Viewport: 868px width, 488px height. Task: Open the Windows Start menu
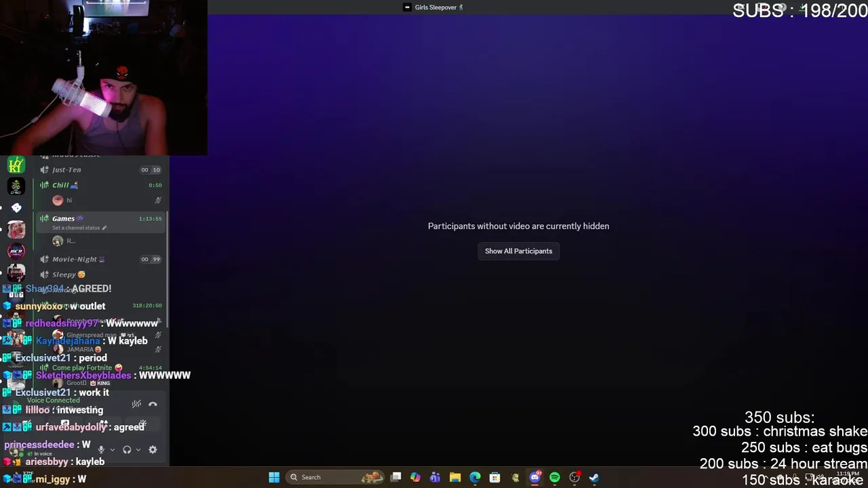(x=274, y=477)
